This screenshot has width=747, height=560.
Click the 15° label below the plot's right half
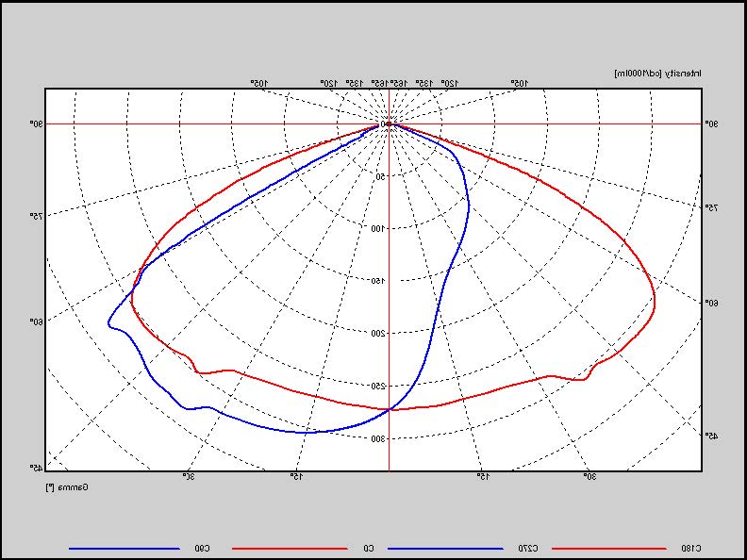point(482,476)
